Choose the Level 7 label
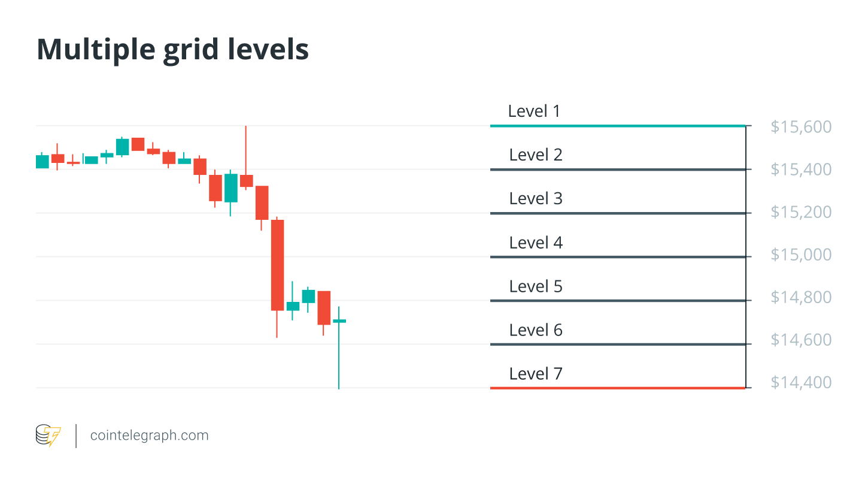Viewport: 868px width, 484px height. click(x=536, y=374)
